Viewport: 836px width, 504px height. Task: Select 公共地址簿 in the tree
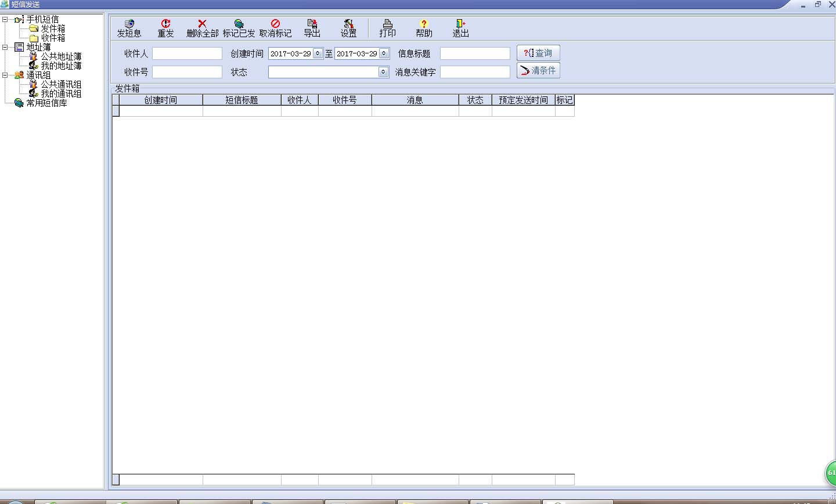coord(61,56)
